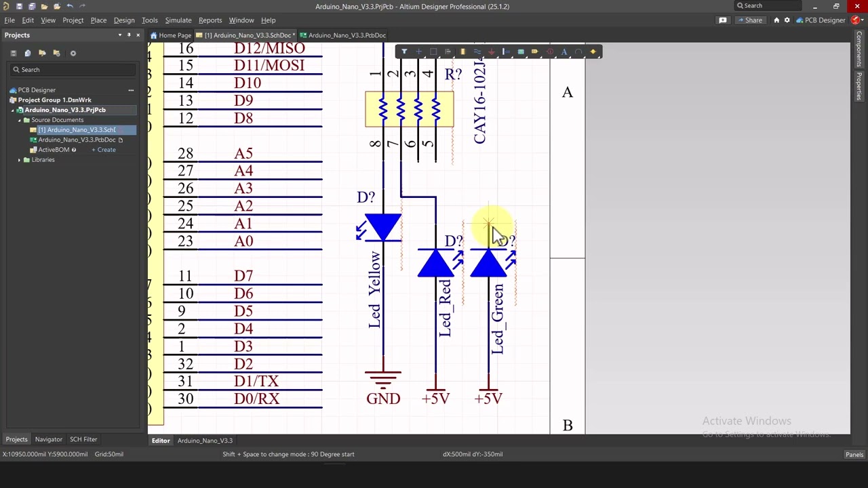
Task: Select Project Group 1.DsnWrk entry
Action: [x=54, y=100]
